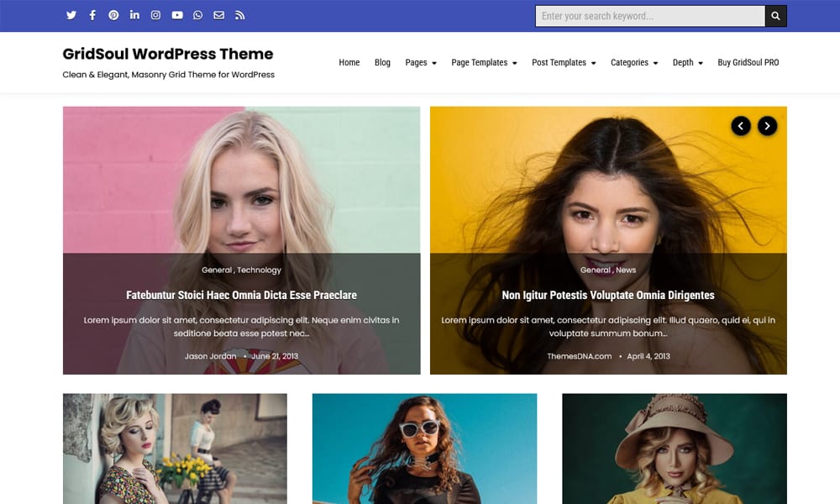The height and width of the screenshot is (504, 840).
Task: Click the Buy GridSoul PRO link
Action: [x=748, y=63]
